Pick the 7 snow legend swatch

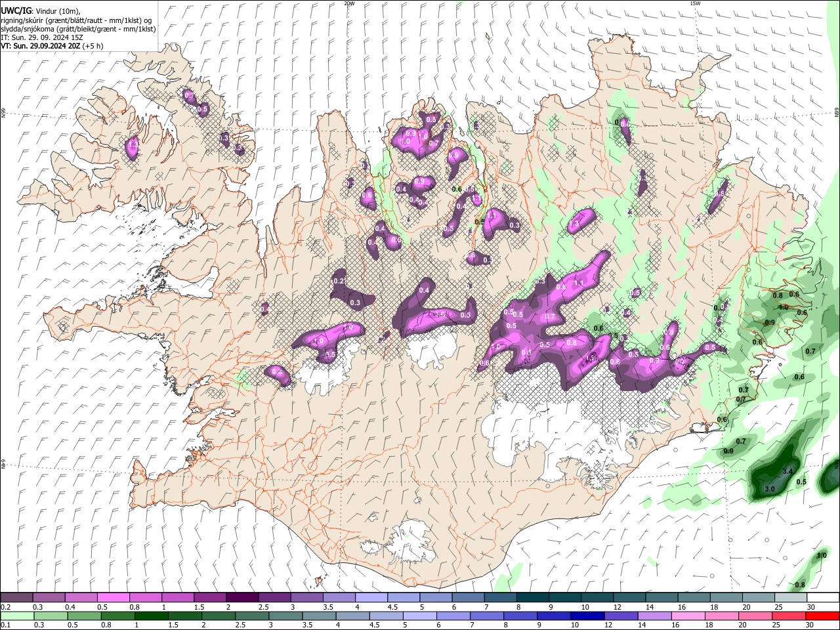point(500,598)
